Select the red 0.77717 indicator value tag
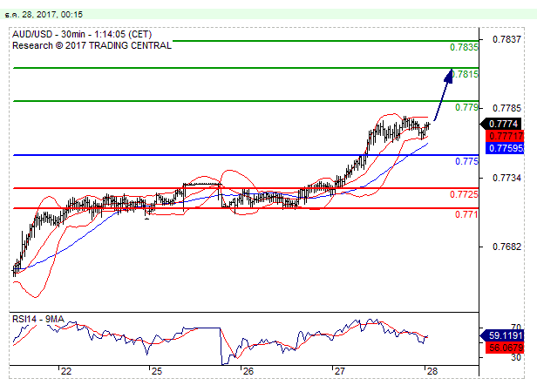 [505, 136]
